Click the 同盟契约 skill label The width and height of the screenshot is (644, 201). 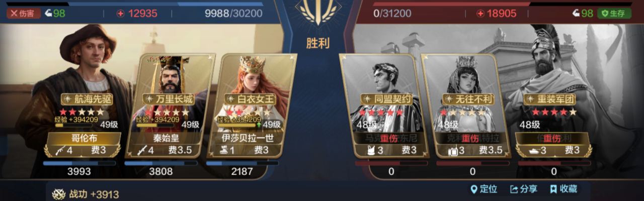pyautogui.click(x=386, y=99)
